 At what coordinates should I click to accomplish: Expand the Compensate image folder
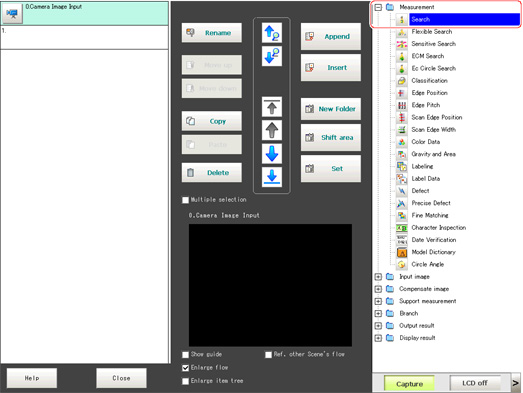(x=378, y=289)
